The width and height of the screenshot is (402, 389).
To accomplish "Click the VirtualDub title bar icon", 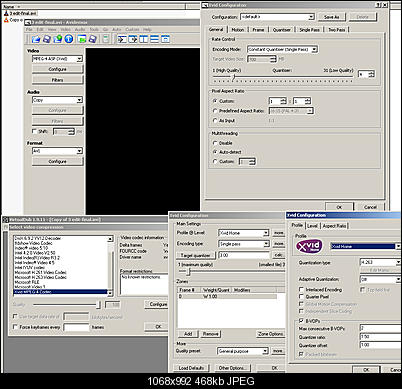I will coord(5,219).
